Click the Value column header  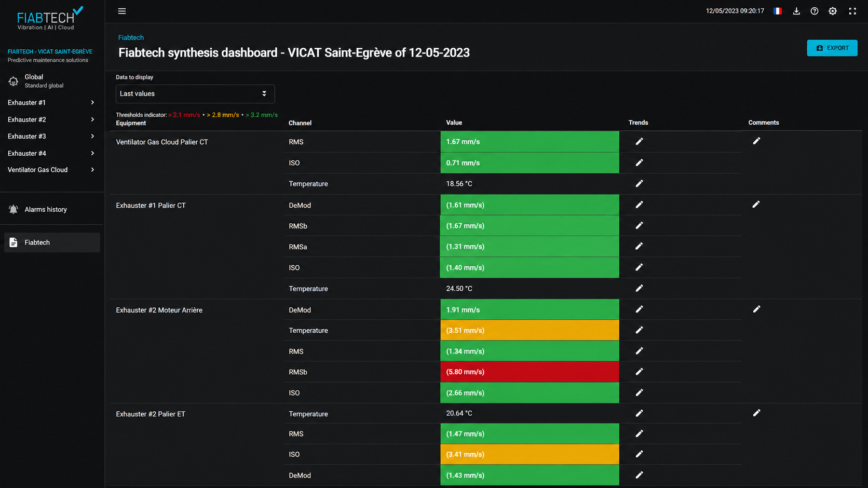tap(454, 123)
